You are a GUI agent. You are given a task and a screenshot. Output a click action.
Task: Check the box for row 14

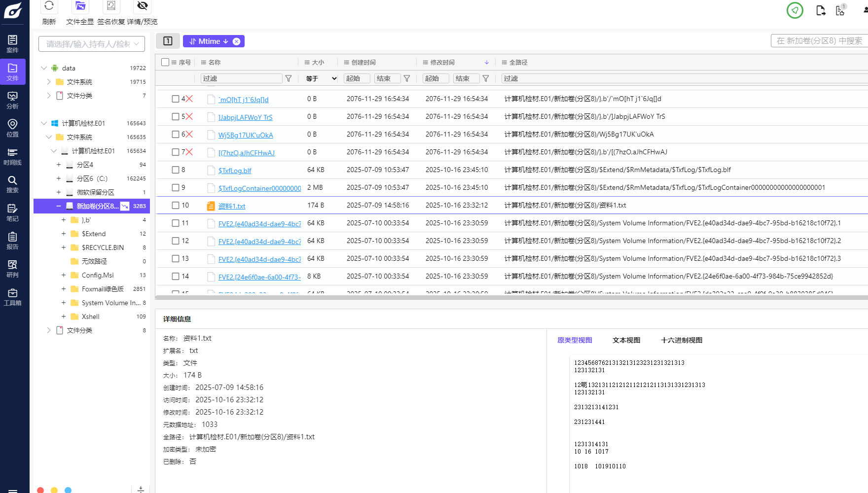(175, 276)
